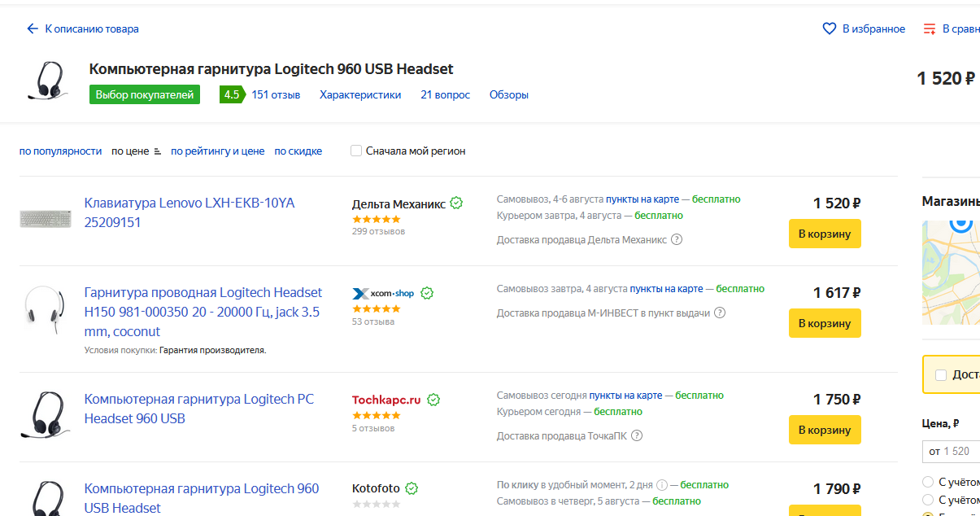
Task: Open the Обзоры tab
Action: [508, 94]
